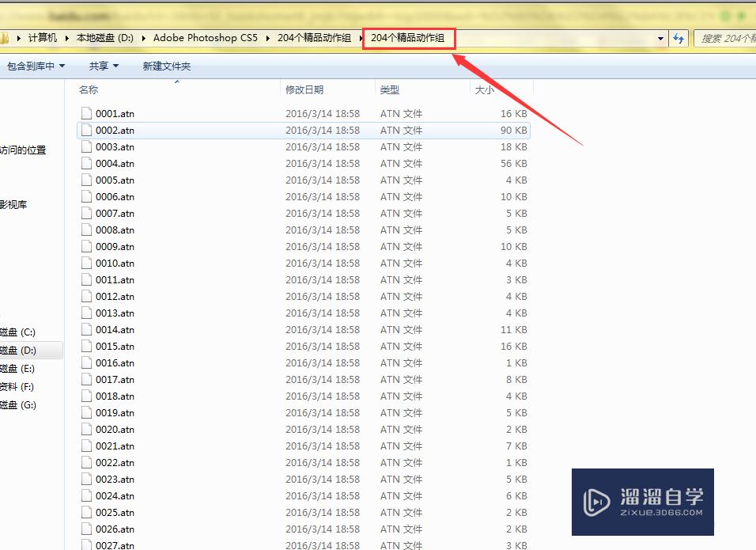Click the 新建文件夹 button
Image resolution: width=756 pixels, height=550 pixels.
coord(166,66)
